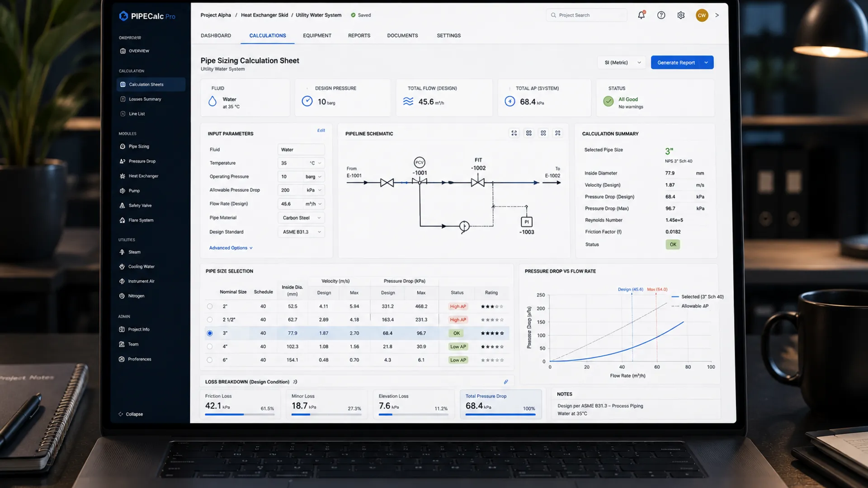The height and width of the screenshot is (488, 868).
Task: Open the settings gear icon in header
Action: click(x=681, y=15)
